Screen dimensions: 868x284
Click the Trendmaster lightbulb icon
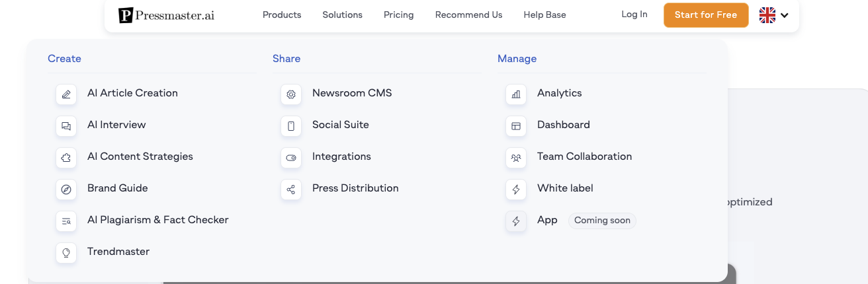(66, 253)
